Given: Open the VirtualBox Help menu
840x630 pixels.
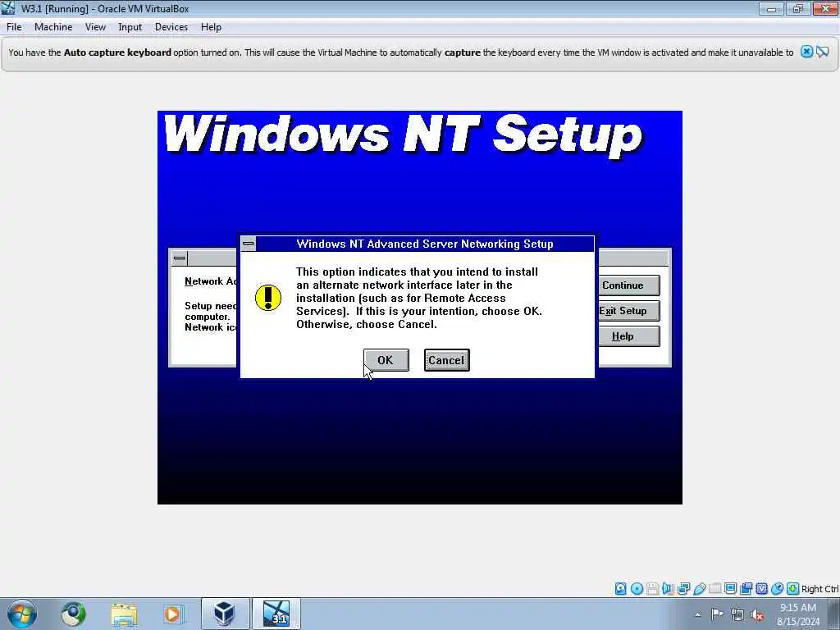Looking at the screenshot, I should click(211, 27).
